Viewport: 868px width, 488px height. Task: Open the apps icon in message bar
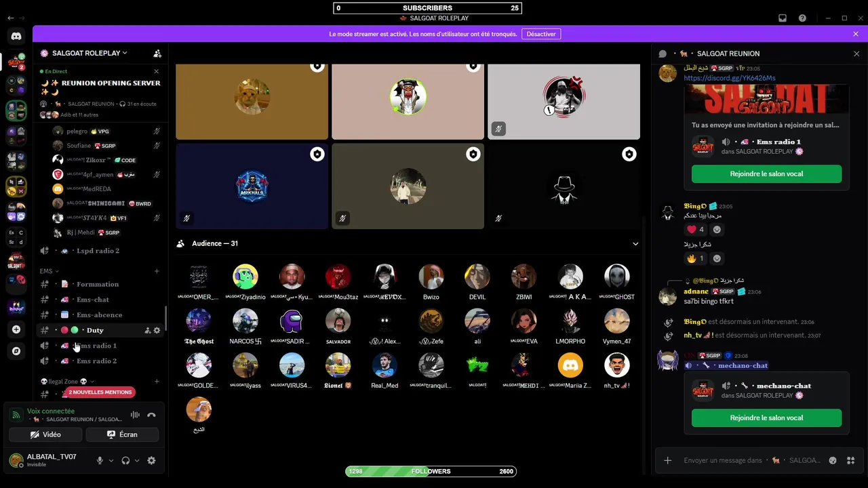[x=850, y=460]
